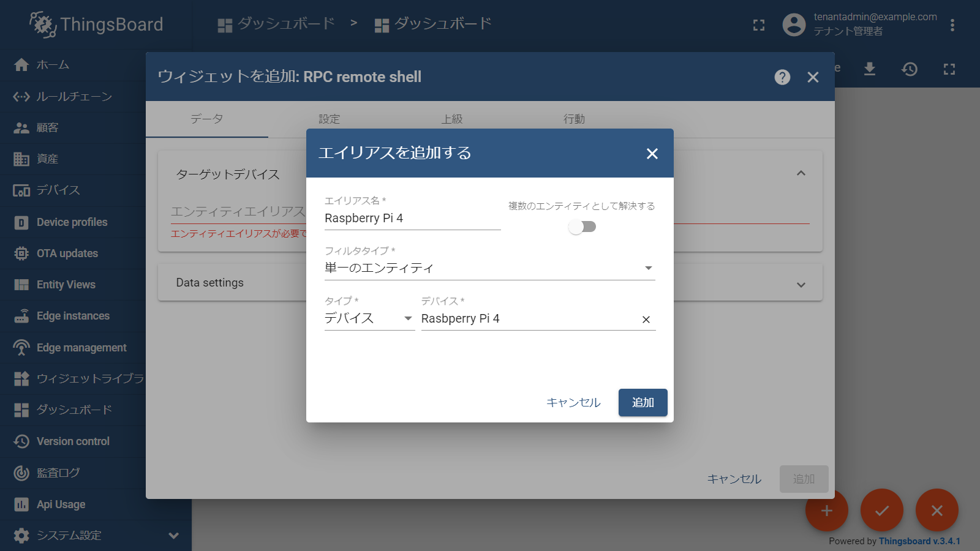Screen dimensions: 980x551
Task: Expand the Data settings panel
Action: [801, 285]
